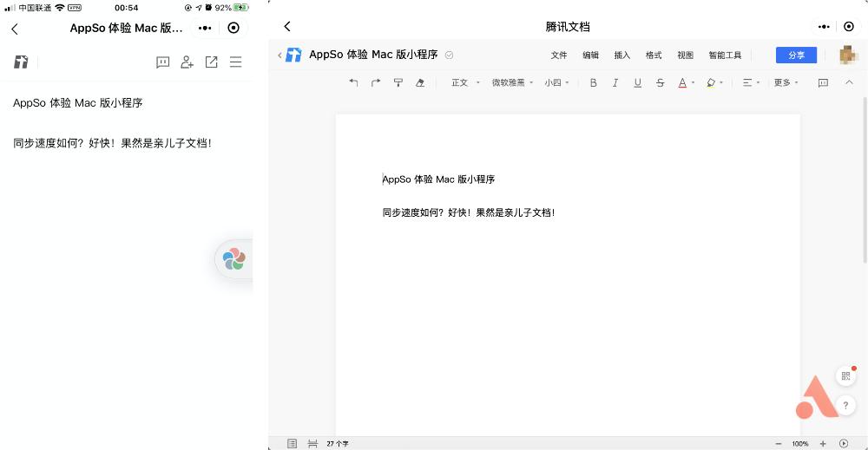Tap the mobile share export icon
The width and height of the screenshot is (868, 450).
click(x=211, y=62)
